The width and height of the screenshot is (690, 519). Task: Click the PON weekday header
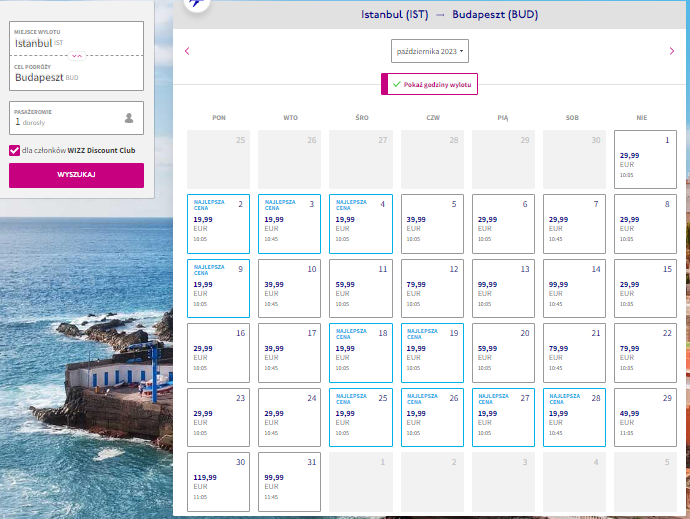219,118
